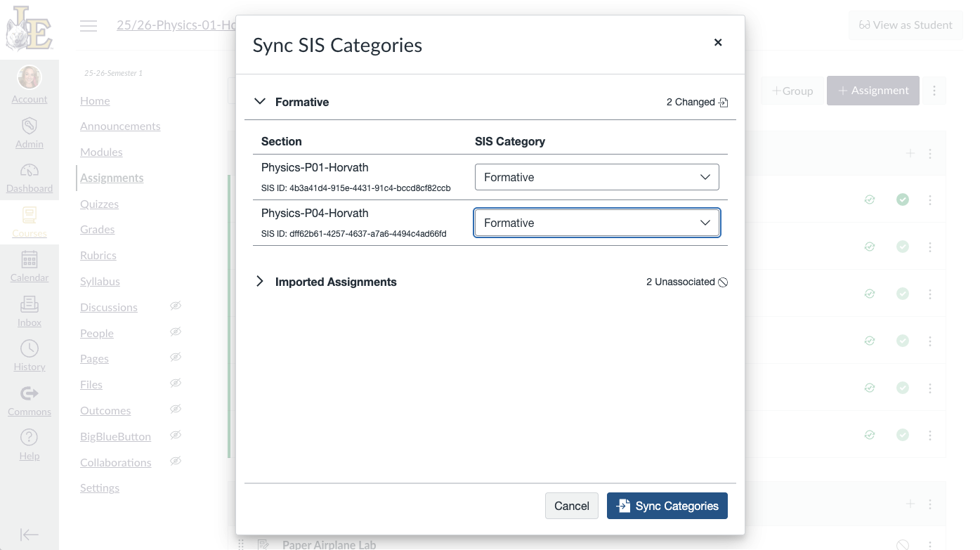The image size is (980, 550).
Task: Open Pages in course navigation
Action: 94,358
